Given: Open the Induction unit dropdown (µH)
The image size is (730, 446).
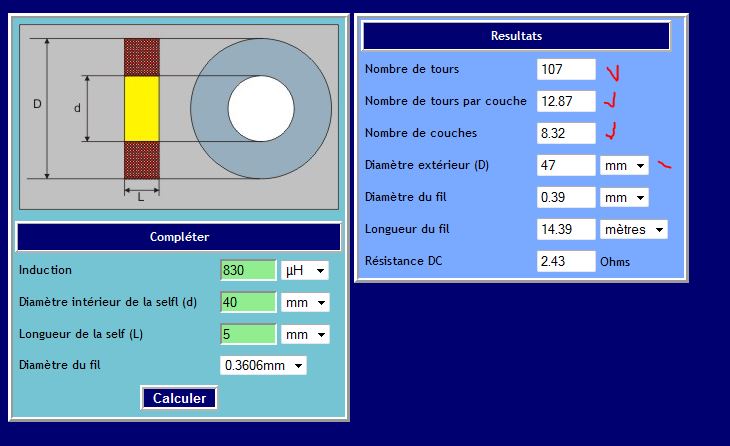Looking at the screenshot, I should point(304,270).
